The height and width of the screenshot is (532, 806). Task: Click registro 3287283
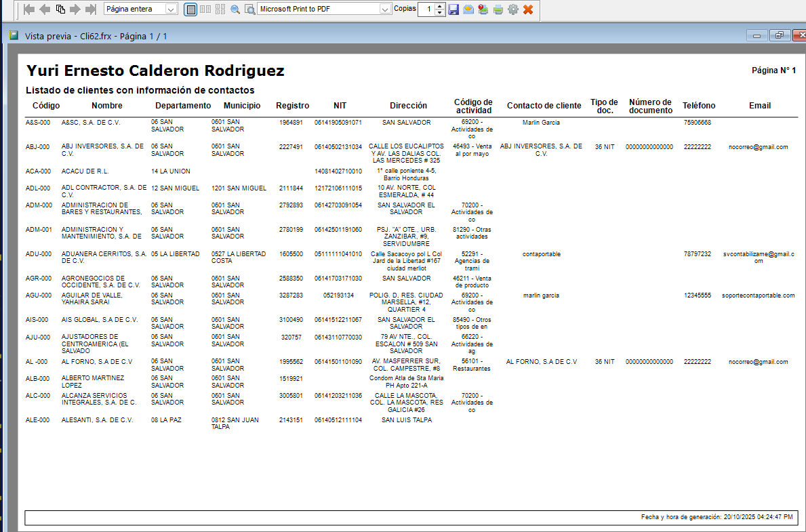click(291, 295)
